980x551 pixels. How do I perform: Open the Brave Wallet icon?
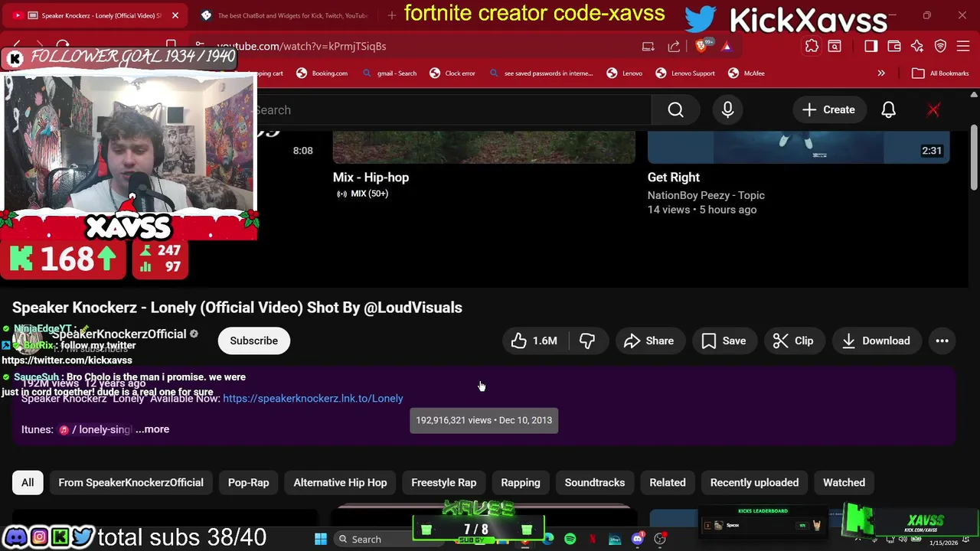pyautogui.click(x=893, y=46)
